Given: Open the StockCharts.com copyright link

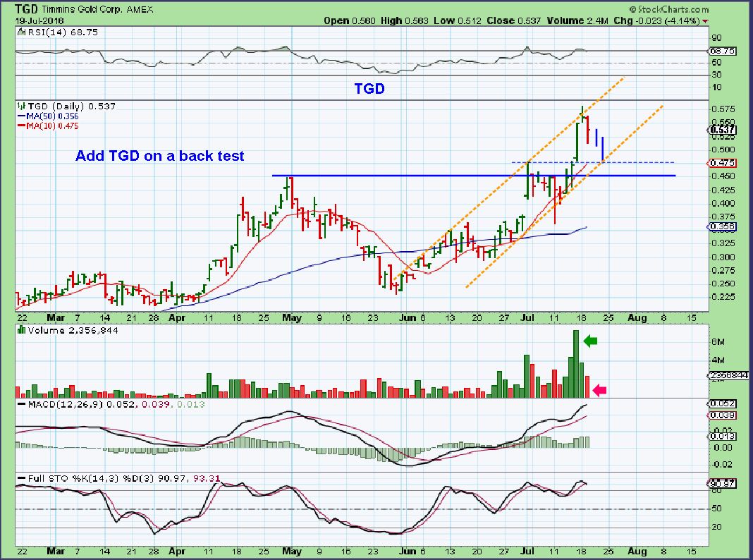Looking at the screenshot, I should tap(669, 9).
